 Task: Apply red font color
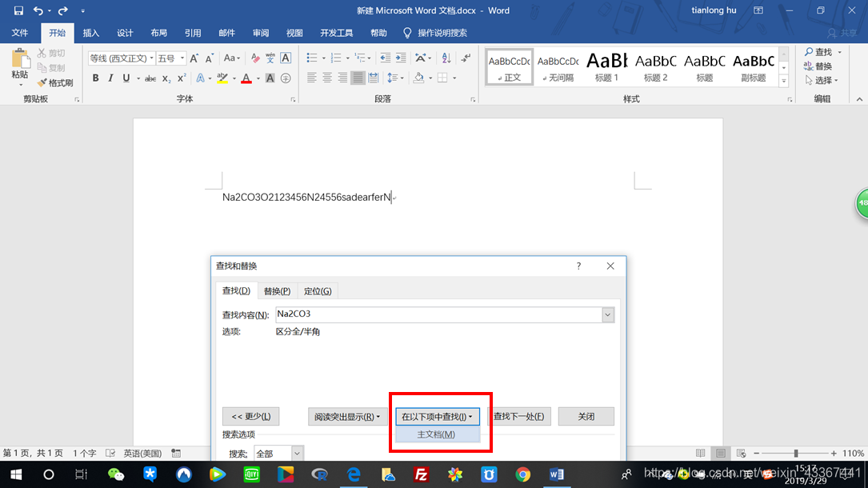click(x=246, y=78)
